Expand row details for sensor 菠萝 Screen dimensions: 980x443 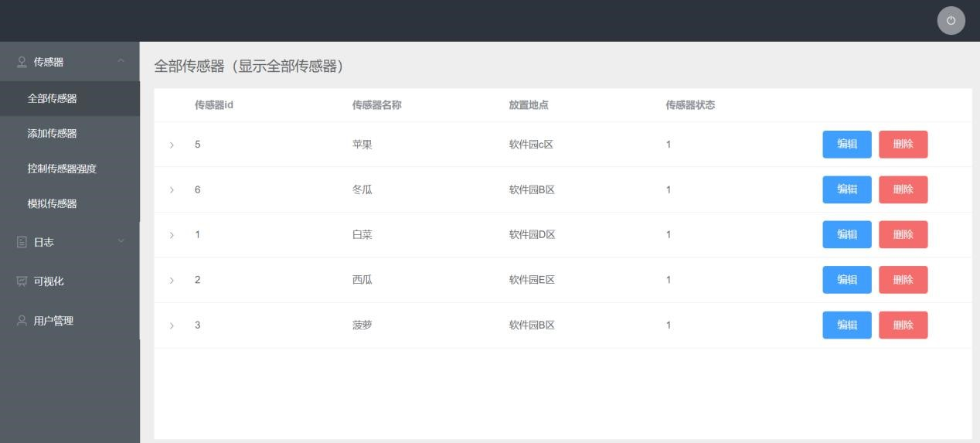tap(172, 325)
